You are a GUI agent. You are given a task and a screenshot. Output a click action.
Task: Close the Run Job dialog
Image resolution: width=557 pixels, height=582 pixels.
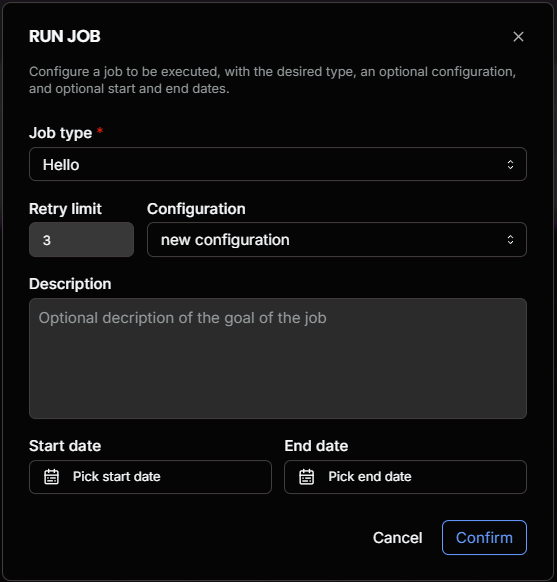click(518, 36)
